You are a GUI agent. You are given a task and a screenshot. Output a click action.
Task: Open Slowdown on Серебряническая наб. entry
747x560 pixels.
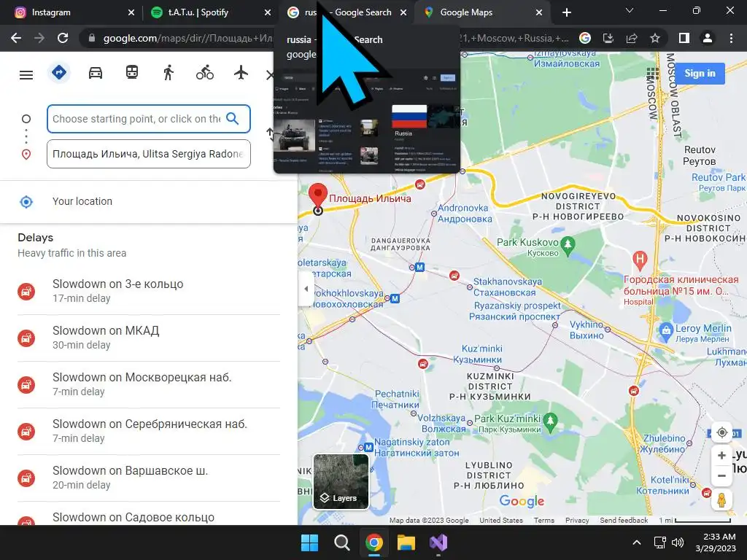tap(149, 431)
